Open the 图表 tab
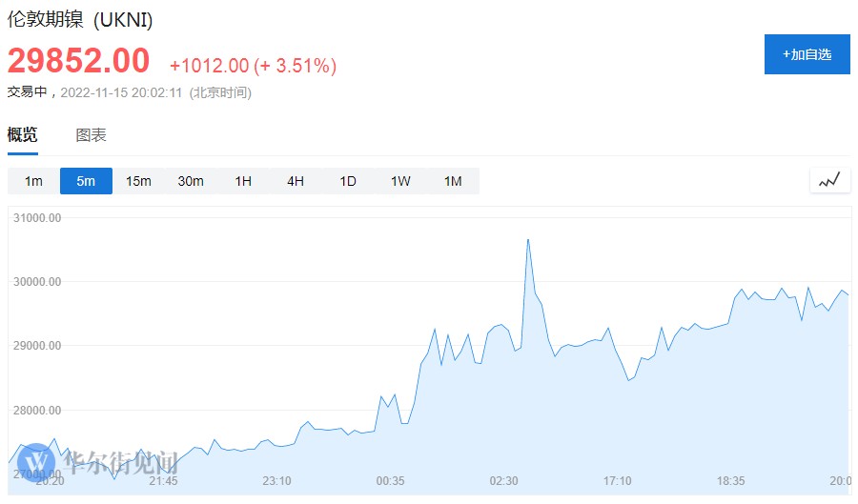Screen dimensions: 858x504 tap(92, 135)
